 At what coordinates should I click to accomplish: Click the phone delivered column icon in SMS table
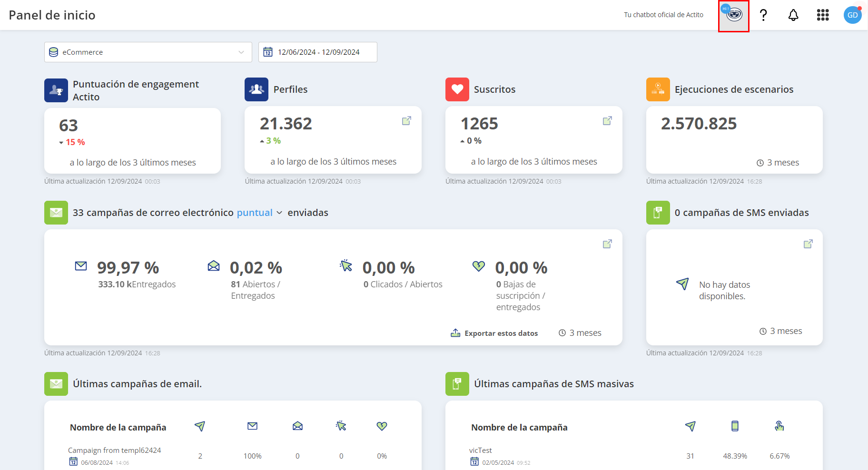click(735, 426)
